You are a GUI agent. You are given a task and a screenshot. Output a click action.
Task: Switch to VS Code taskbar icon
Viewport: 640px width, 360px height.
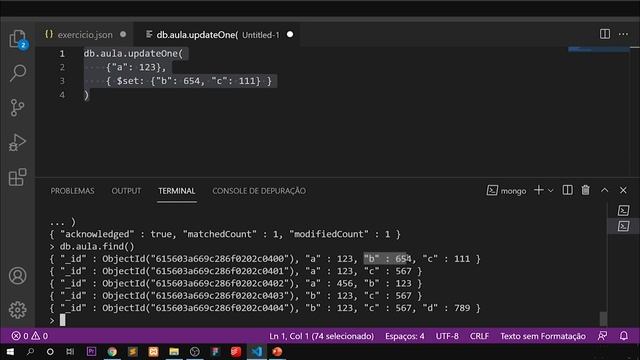pyautogui.click(x=257, y=352)
